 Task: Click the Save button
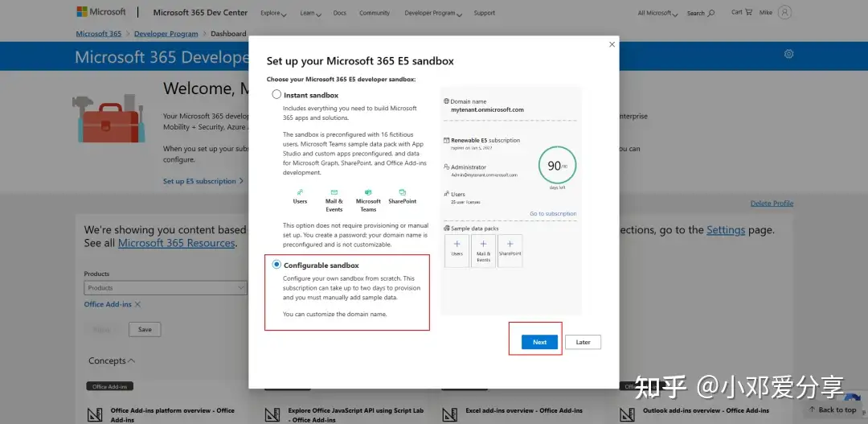[145, 329]
